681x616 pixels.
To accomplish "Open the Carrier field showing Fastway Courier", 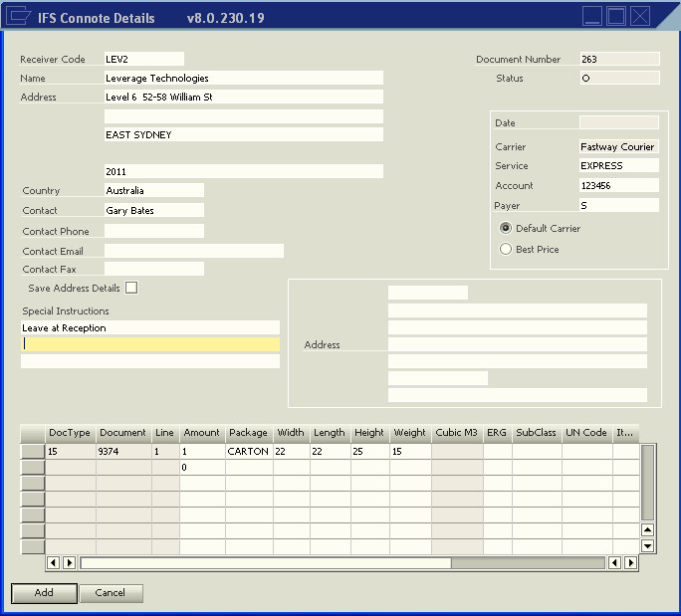I will pos(618,147).
